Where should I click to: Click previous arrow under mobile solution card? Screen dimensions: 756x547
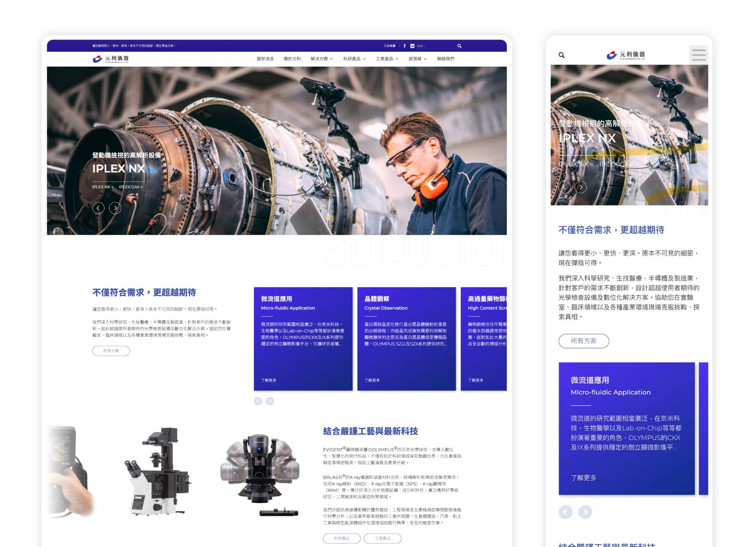pyautogui.click(x=565, y=512)
